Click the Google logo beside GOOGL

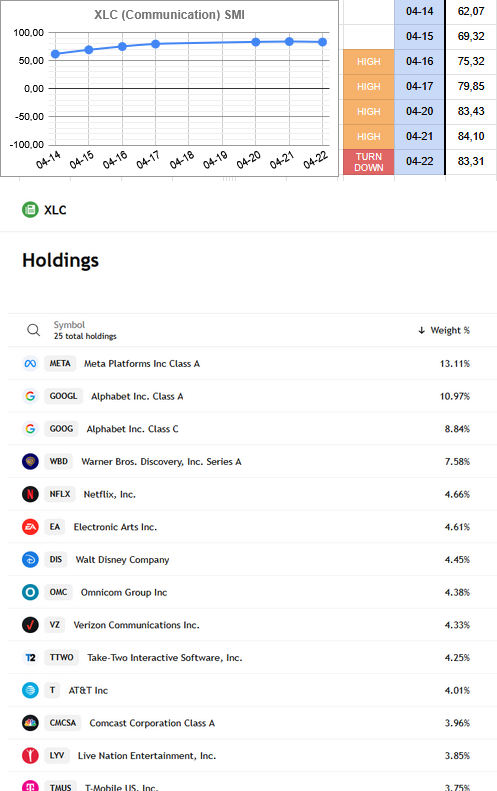coord(30,396)
